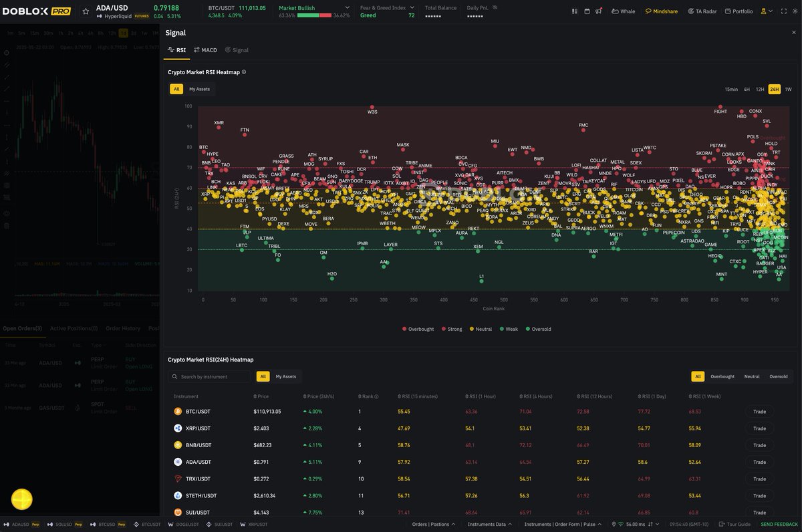Click the yellow floating crosshair button
The height and width of the screenshot is (532, 802).
click(22, 499)
